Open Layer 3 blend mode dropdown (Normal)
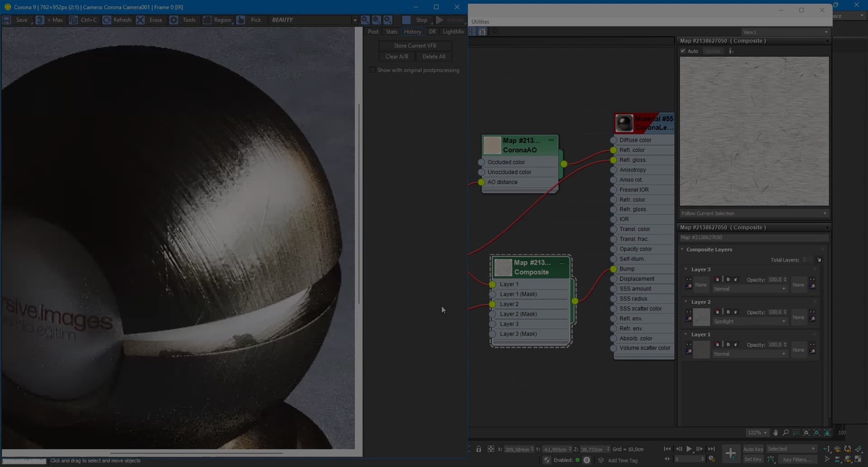 pos(750,289)
